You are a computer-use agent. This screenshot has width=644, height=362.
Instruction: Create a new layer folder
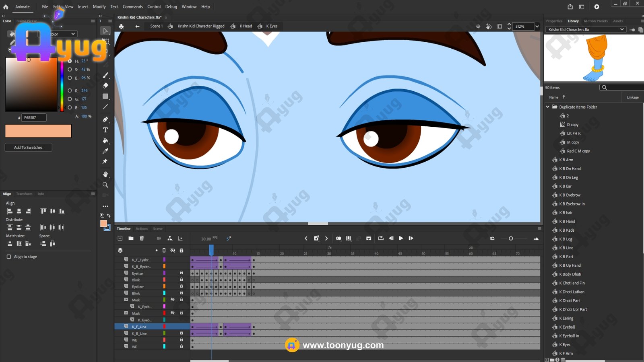[x=131, y=238]
